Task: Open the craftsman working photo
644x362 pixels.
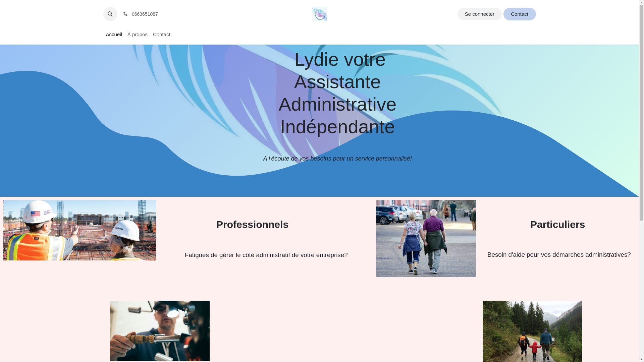Action: (x=160, y=331)
